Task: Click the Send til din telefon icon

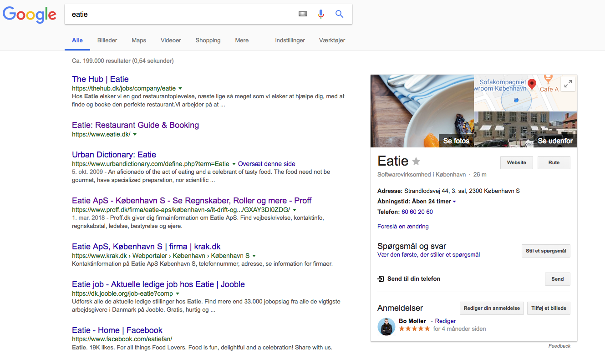Action: point(381,279)
